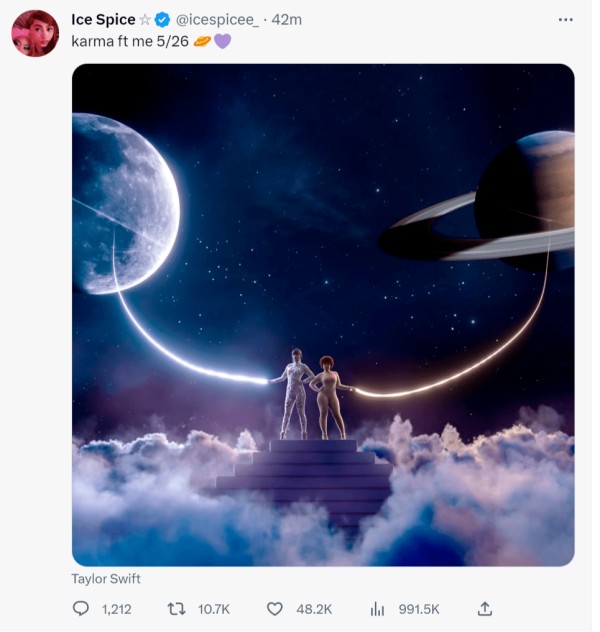600x632 pixels.
Task: Like the tweet with heart icon
Action: coord(275,608)
